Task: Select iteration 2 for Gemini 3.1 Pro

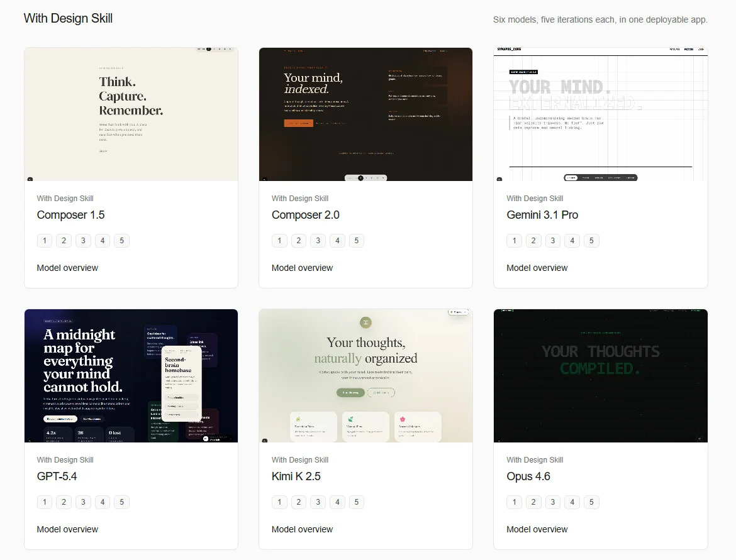Action: (x=533, y=241)
